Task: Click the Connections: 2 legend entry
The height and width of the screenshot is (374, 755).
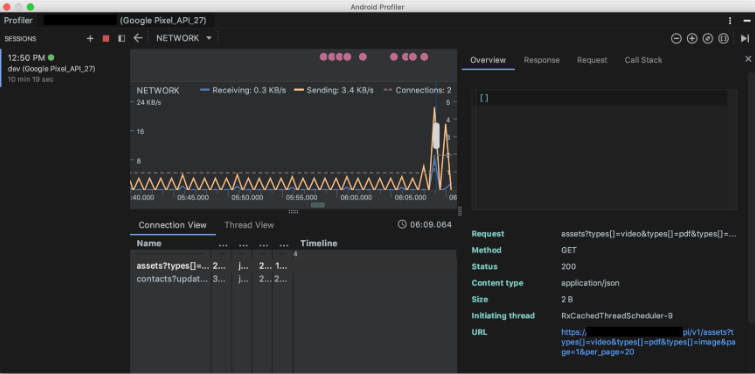Action: click(x=417, y=90)
